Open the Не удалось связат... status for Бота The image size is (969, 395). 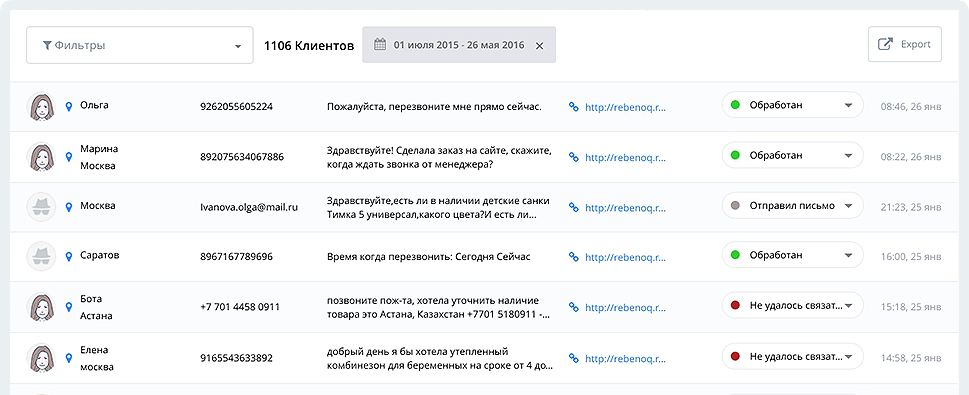792,305
